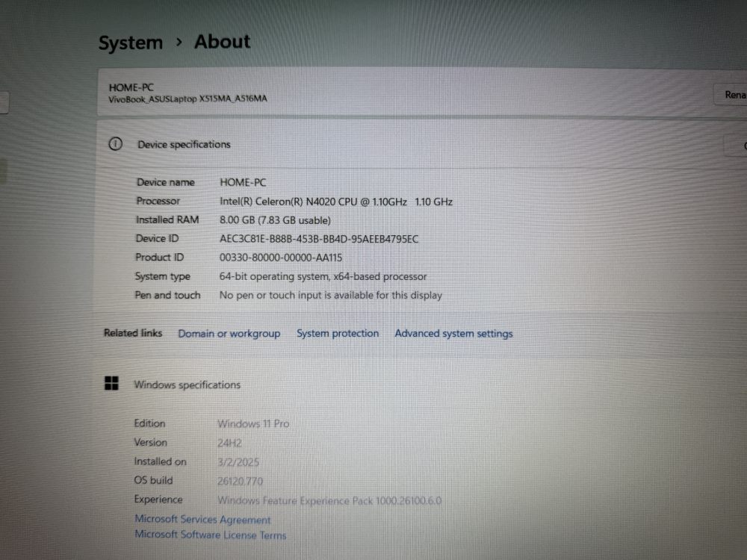Click the Experience label

(158, 500)
